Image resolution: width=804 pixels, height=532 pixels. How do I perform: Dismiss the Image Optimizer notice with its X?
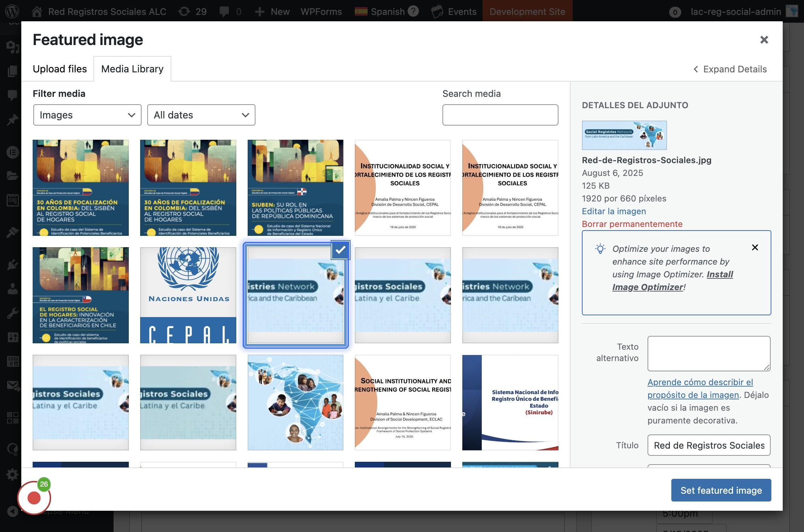[x=755, y=248]
